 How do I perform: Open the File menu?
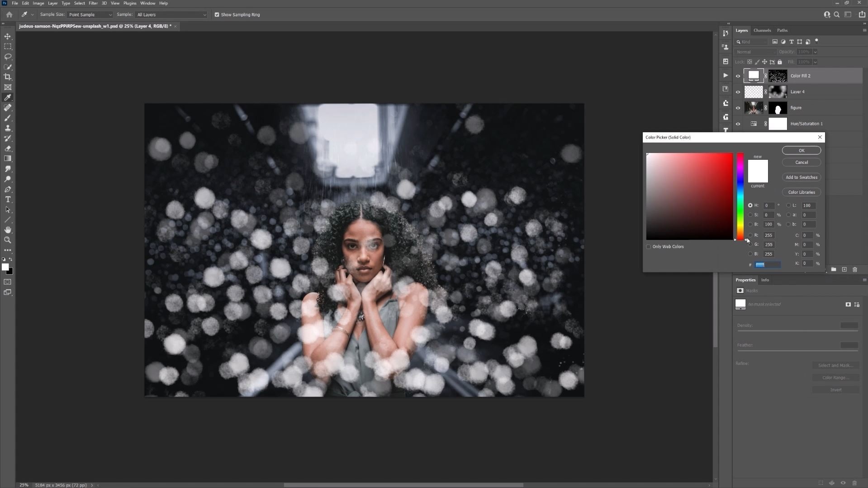(x=15, y=3)
